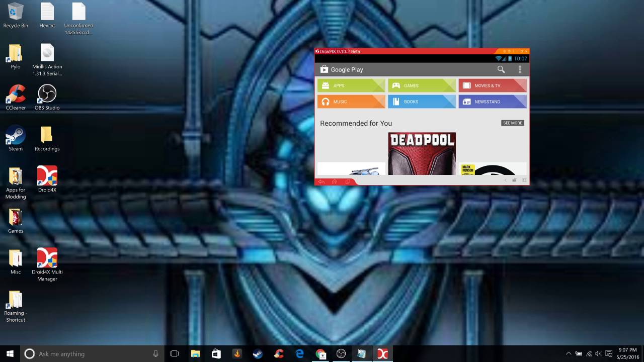The width and height of the screenshot is (644, 362).
Task: Open the Google Play overflow menu dots
Action: (x=520, y=69)
